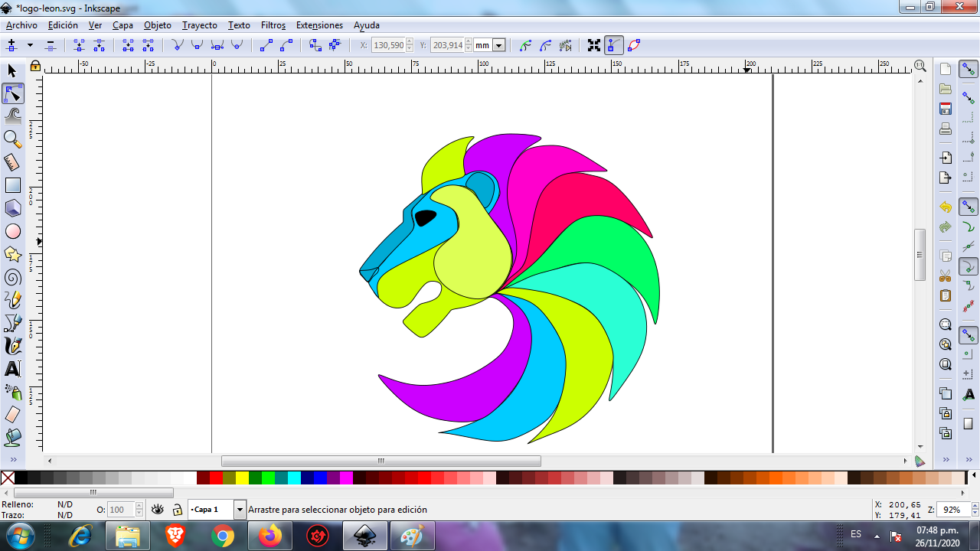Click the Print document icon

[946, 129]
